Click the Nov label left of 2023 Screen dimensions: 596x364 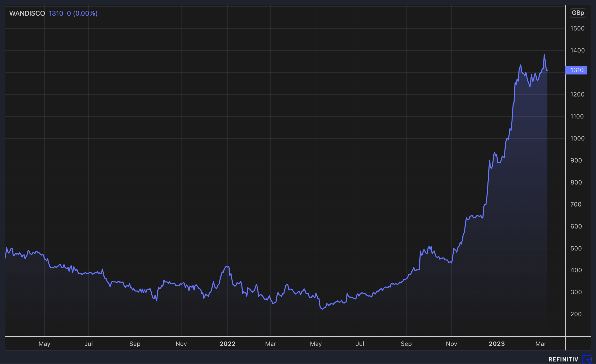coord(451,344)
